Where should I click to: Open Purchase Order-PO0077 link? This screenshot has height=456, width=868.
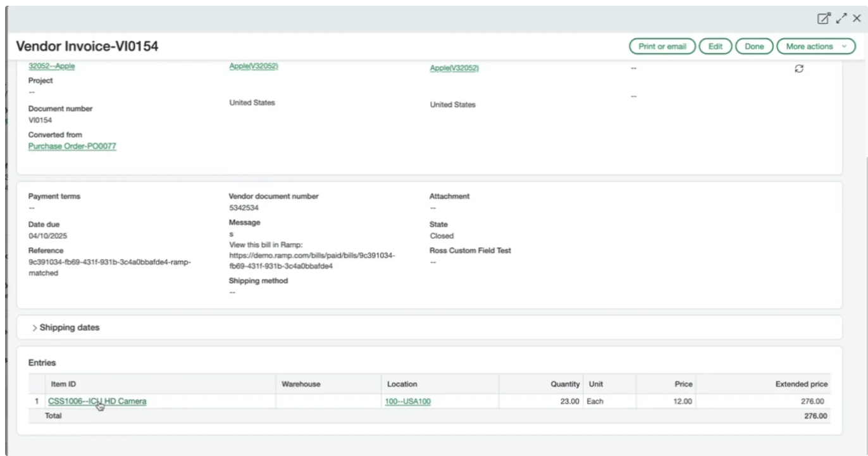click(72, 146)
